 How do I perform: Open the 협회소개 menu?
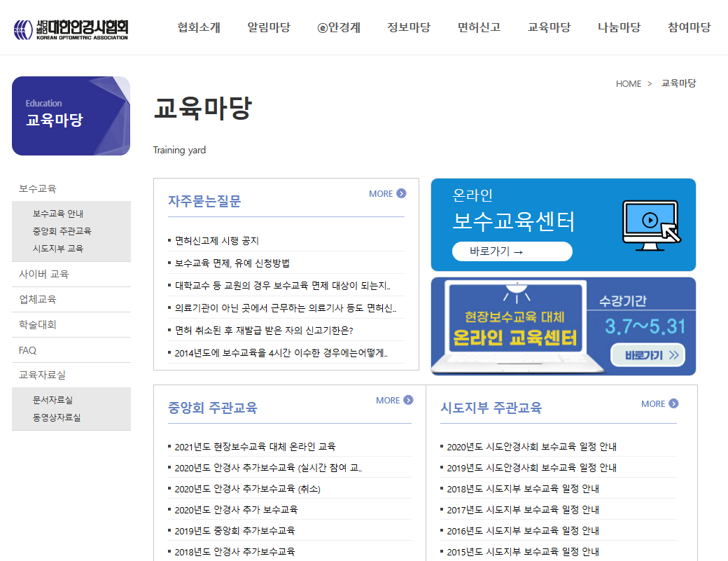click(199, 27)
